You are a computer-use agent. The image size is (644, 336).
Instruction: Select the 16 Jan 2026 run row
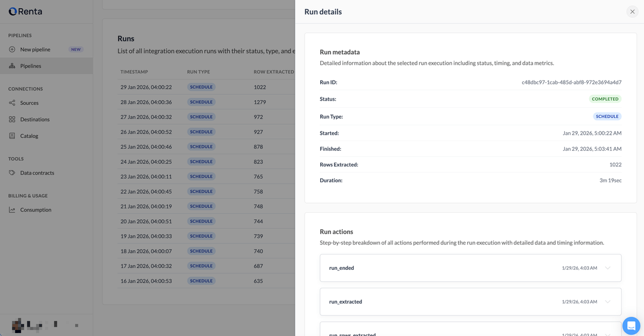146,281
